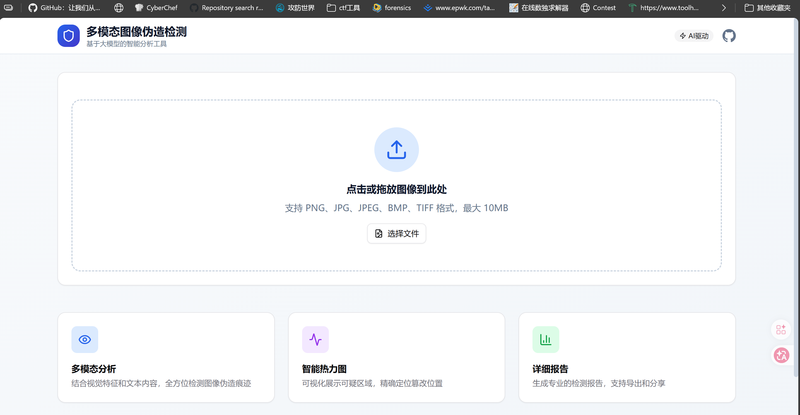800x415 pixels.
Task: Open the floating apps grid sparkle icon
Action: [x=782, y=330]
